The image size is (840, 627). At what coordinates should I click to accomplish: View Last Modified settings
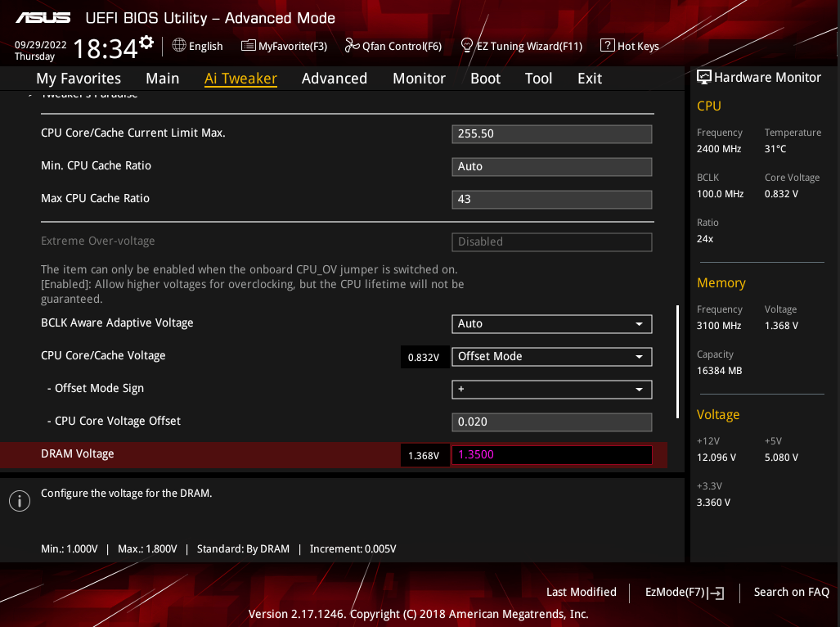point(582,592)
